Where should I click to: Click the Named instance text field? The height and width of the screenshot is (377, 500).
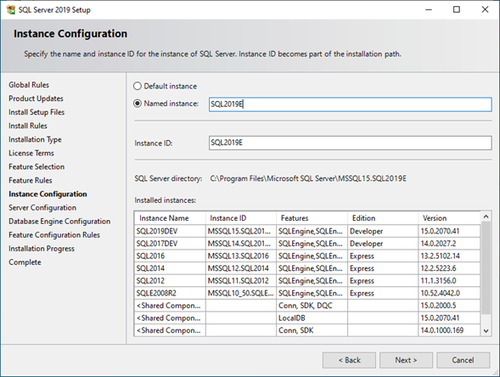(350, 104)
